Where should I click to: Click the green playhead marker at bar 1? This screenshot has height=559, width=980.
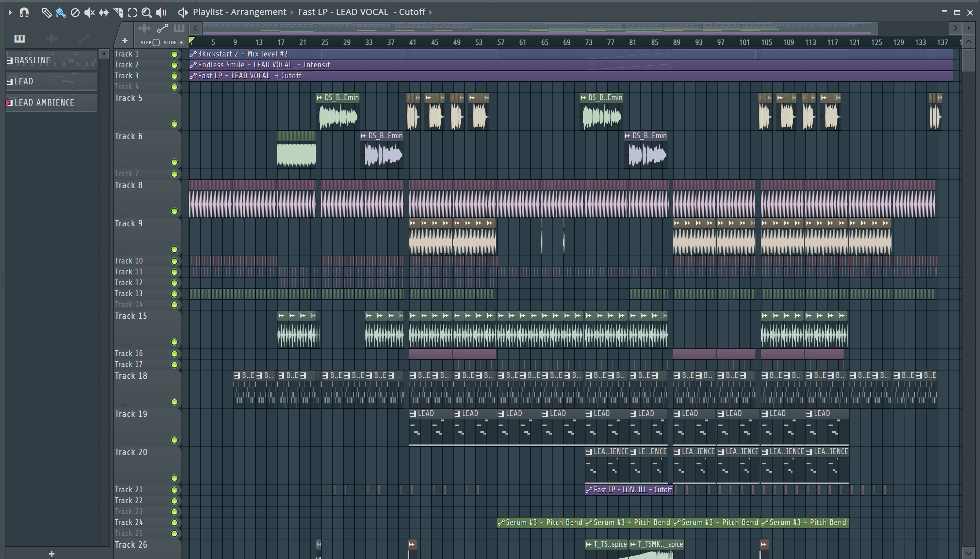(x=192, y=40)
